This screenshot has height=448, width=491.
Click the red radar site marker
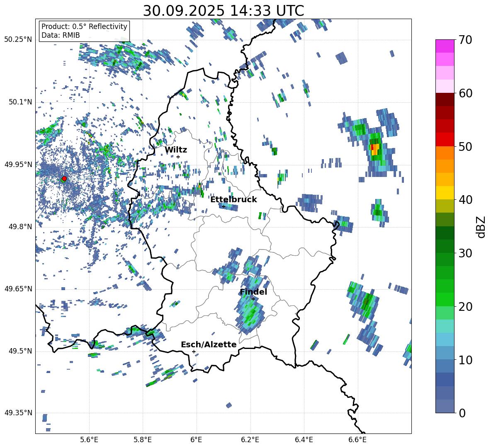click(x=64, y=179)
